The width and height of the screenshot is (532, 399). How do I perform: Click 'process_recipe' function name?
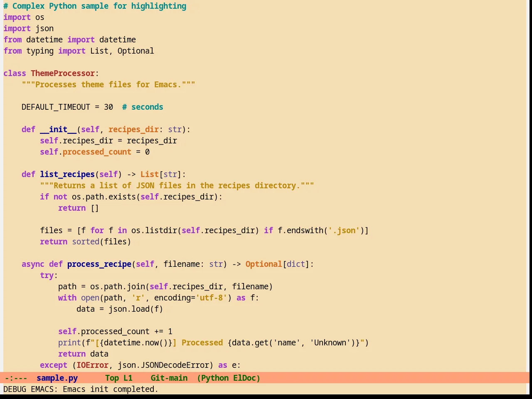coord(99,264)
